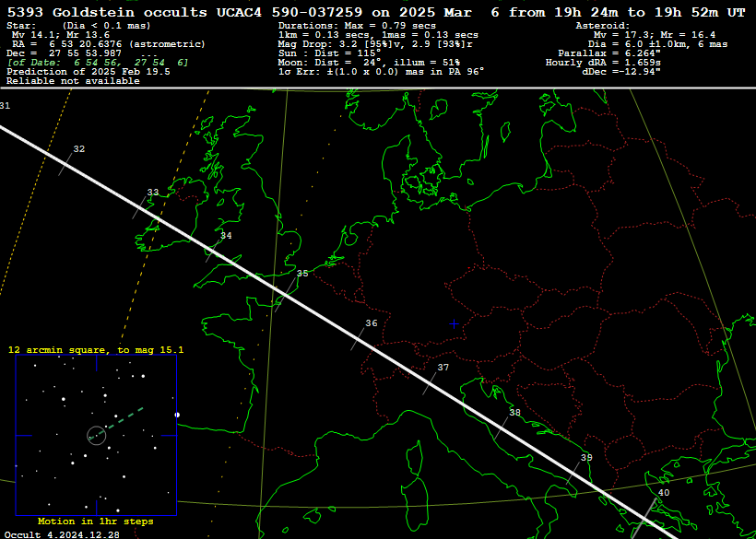This screenshot has height=539, width=756.
Task: Click the brightest star at finder chart's right edge
Action: pos(177,415)
